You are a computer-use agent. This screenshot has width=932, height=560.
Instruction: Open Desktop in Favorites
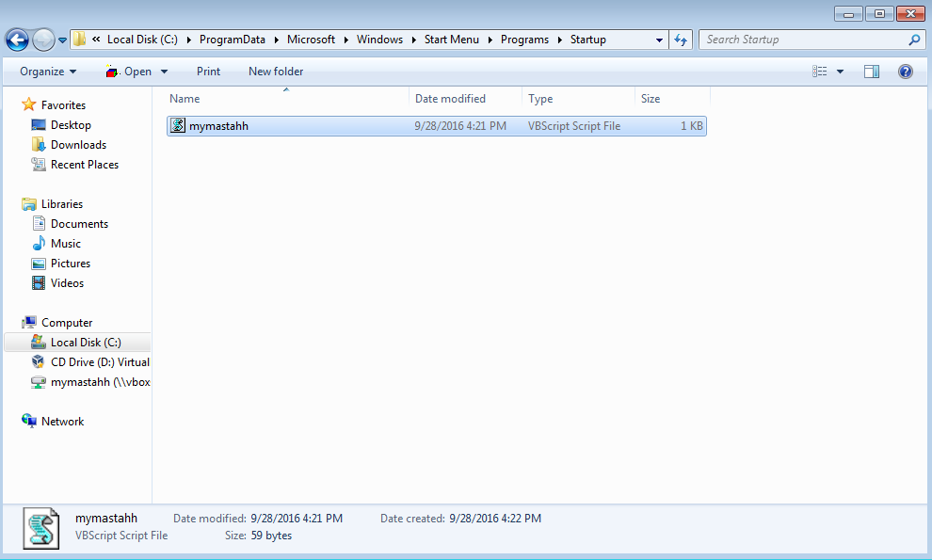click(71, 125)
